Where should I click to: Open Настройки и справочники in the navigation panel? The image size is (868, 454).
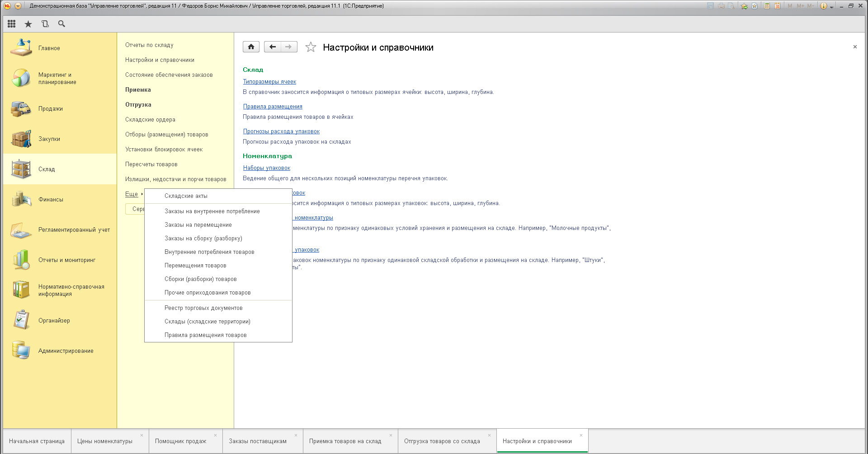click(x=160, y=60)
